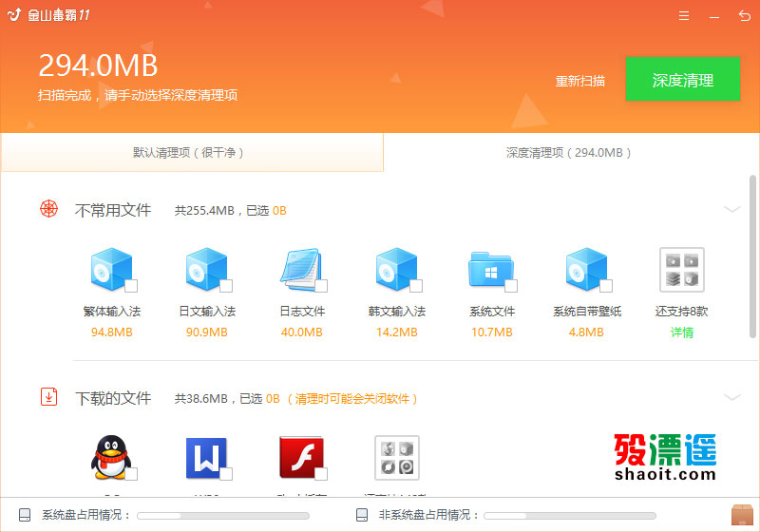Click the 还支持8款 grid icon

[681, 270]
